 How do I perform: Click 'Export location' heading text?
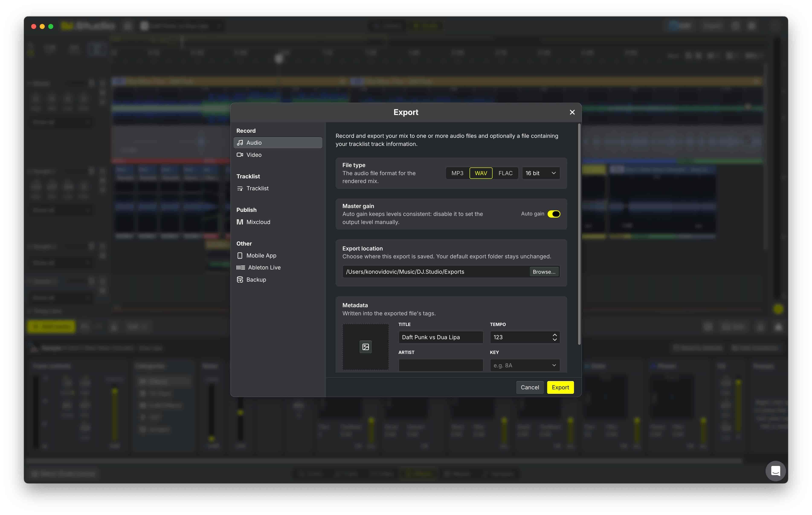click(362, 248)
